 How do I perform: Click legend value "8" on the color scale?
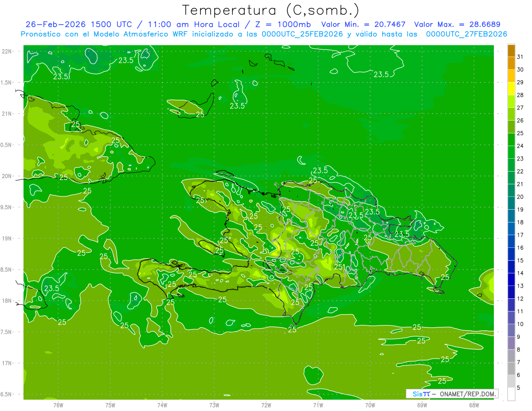point(519,350)
